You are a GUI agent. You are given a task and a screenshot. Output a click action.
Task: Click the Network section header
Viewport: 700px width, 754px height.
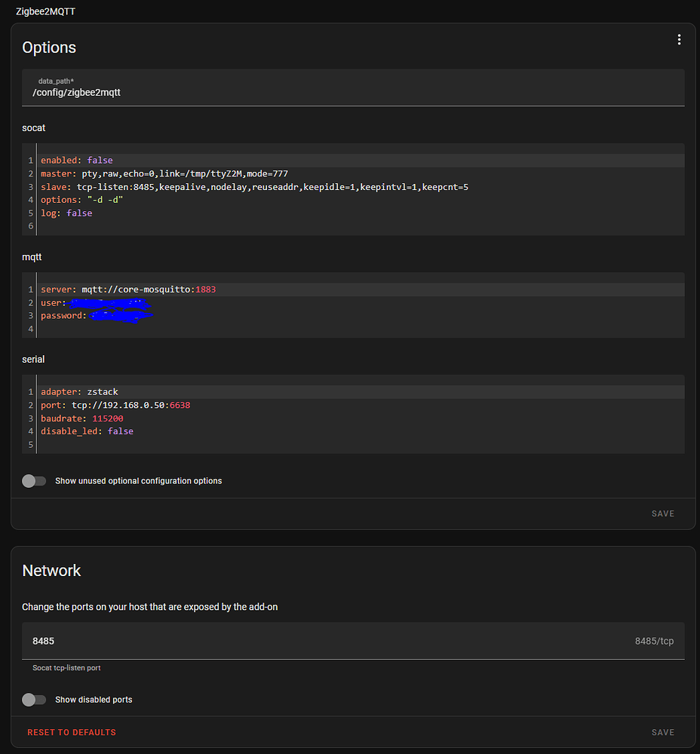coord(51,571)
